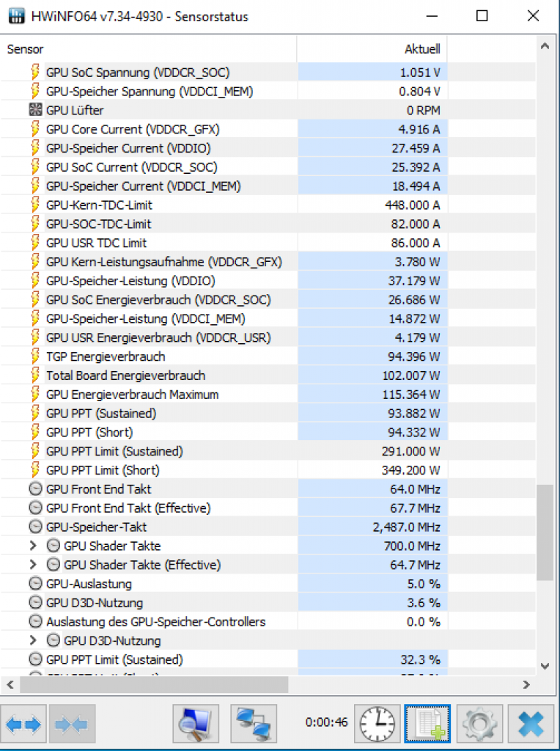Click the clock reset timer icon

pos(377,724)
